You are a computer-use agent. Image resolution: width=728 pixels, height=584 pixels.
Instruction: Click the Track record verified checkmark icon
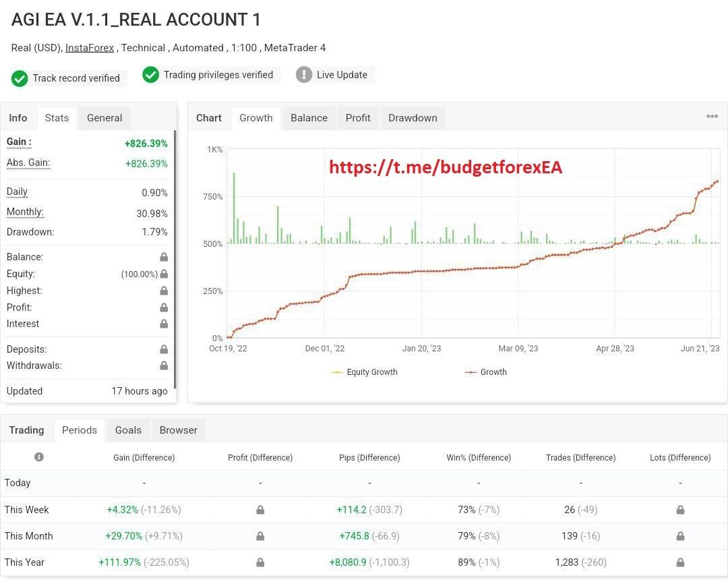(x=20, y=78)
